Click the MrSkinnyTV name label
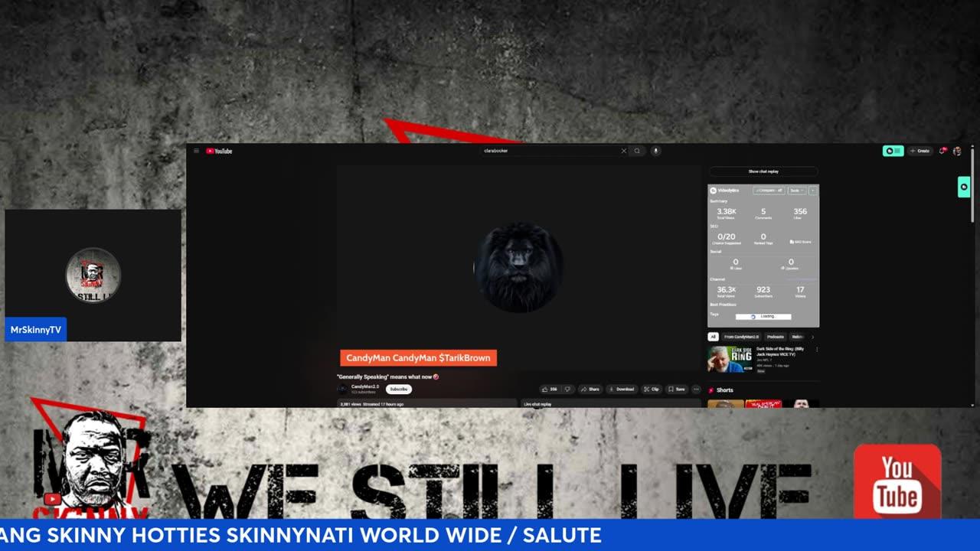Viewport: 980px width, 551px height. pos(35,330)
